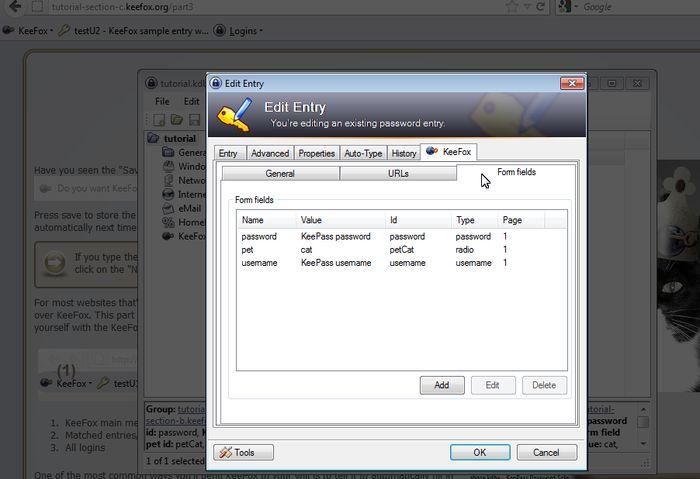Click the 'radio' type cell

(x=464, y=250)
